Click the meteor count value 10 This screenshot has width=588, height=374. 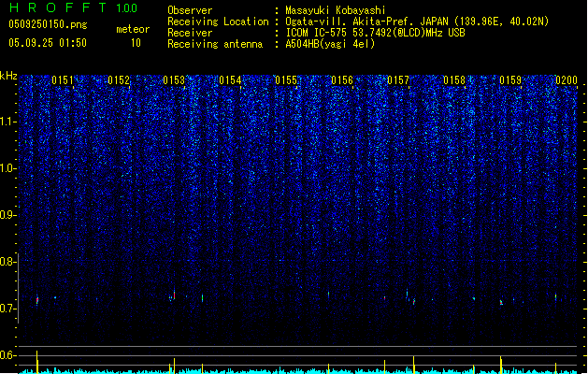136,43
